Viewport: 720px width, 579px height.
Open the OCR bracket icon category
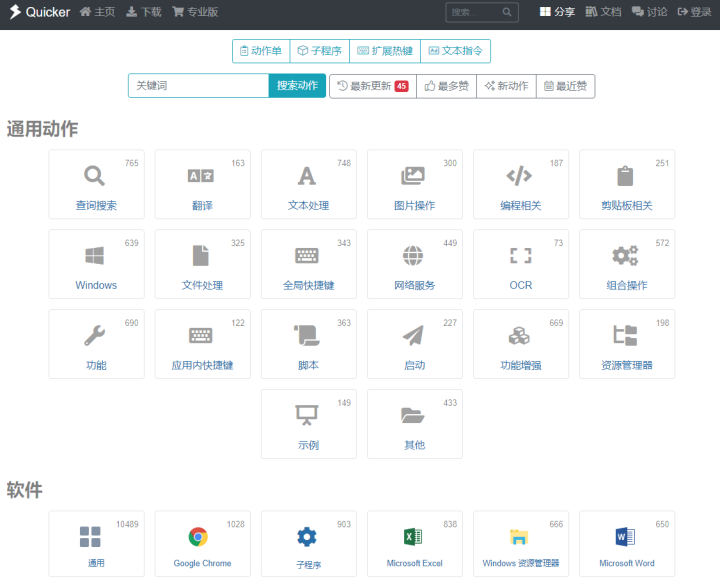521,264
